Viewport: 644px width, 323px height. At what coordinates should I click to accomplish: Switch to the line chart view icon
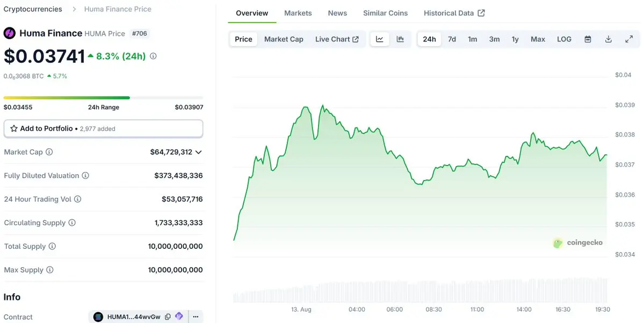(380, 39)
